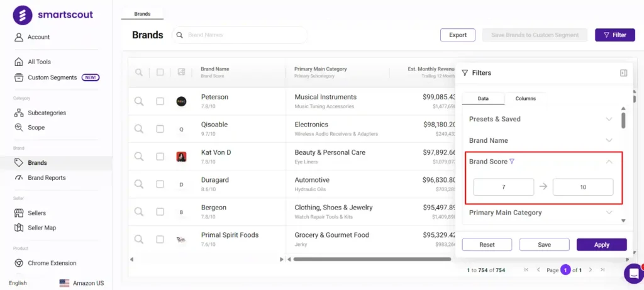644x290 pixels.
Task: Open the purple Filter button
Action: (x=615, y=35)
